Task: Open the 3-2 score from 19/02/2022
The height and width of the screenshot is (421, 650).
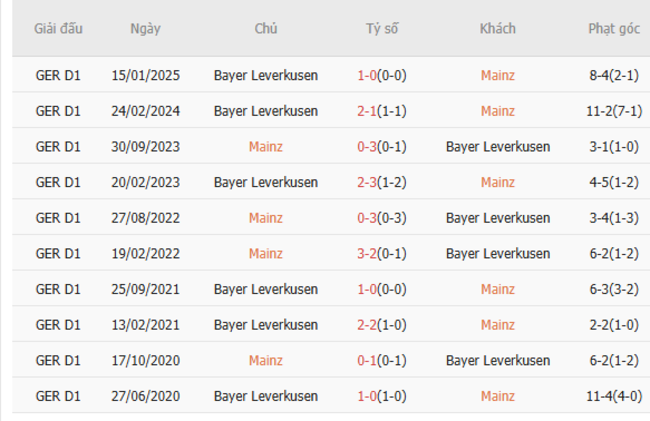Action: [x=366, y=254]
